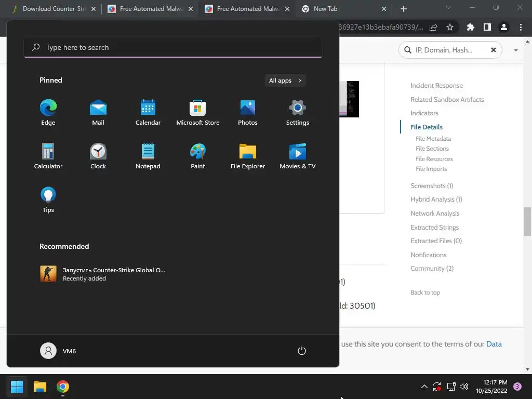The image size is (532, 399).
Task: Launch Mail from pinned apps
Action: coord(98,112)
